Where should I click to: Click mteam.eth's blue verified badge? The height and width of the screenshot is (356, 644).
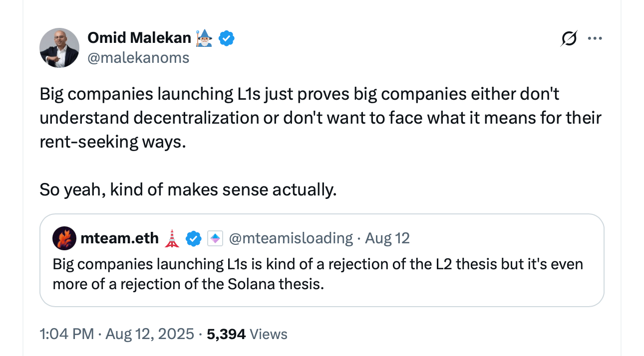click(x=194, y=239)
